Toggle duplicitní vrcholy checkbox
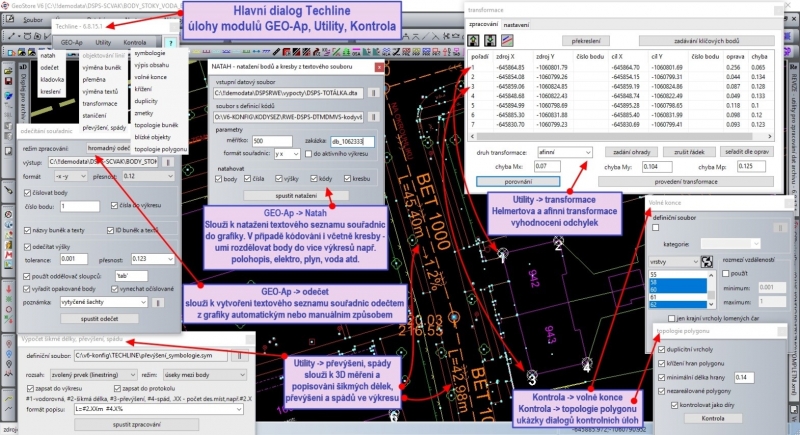The height and width of the screenshot is (435, 800). (x=661, y=350)
